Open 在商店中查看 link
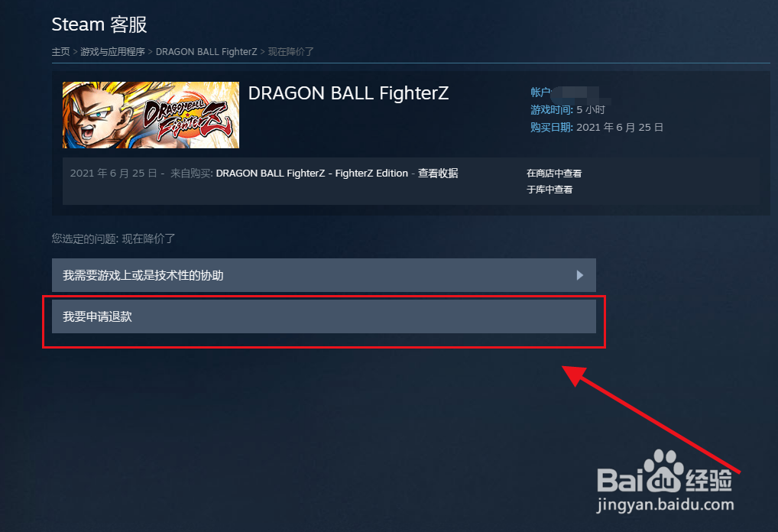Viewport: 778px width, 532px height. (x=554, y=174)
